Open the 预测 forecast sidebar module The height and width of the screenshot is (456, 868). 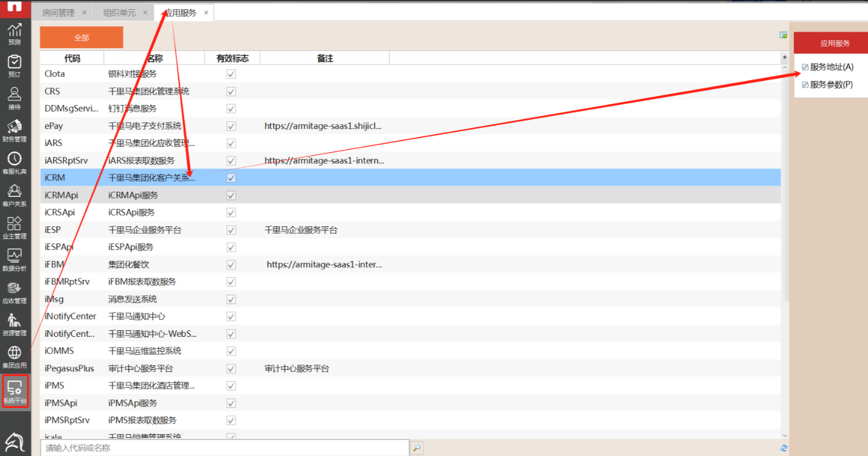click(x=15, y=34)
